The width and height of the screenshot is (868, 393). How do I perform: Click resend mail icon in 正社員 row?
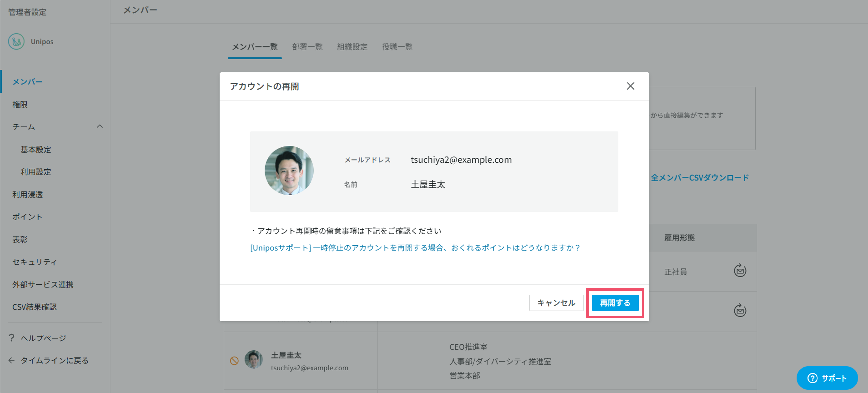pyautogui.click(x=740, y=271)
